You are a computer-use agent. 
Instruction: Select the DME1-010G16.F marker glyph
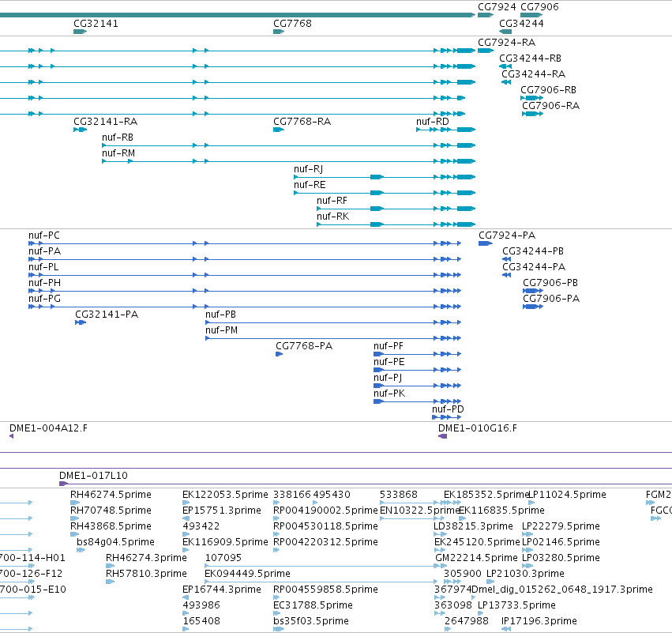(x=443, y=436)
